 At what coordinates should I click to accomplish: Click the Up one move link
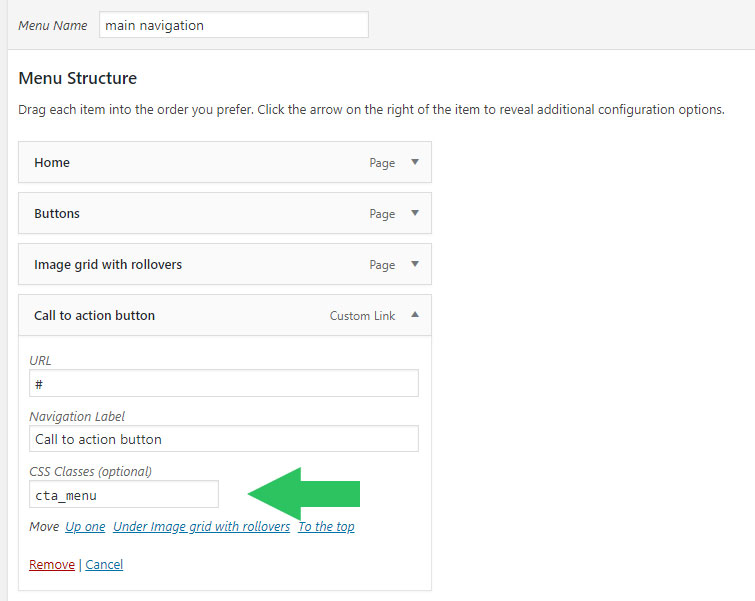pos(85,527)
